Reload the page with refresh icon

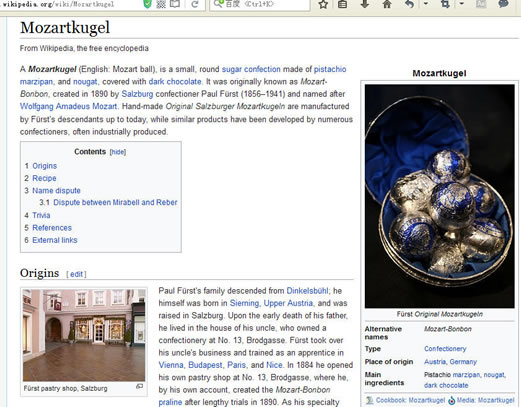pos(195,4)
